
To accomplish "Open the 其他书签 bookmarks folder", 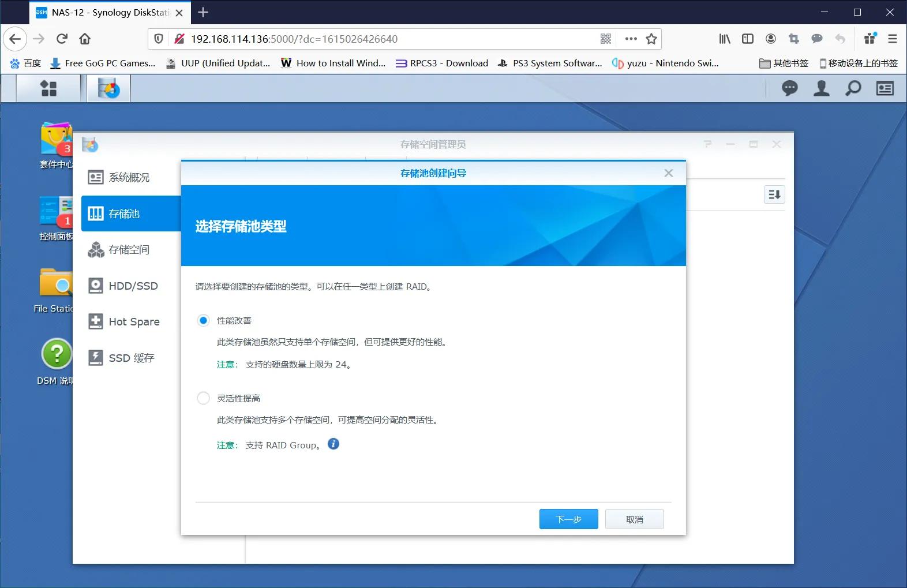I will click(x=784, y=63).
